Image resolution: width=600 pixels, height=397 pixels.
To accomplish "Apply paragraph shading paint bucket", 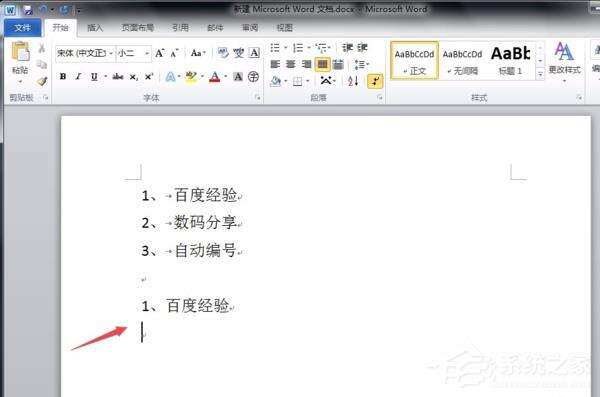I will click(275, 81).
